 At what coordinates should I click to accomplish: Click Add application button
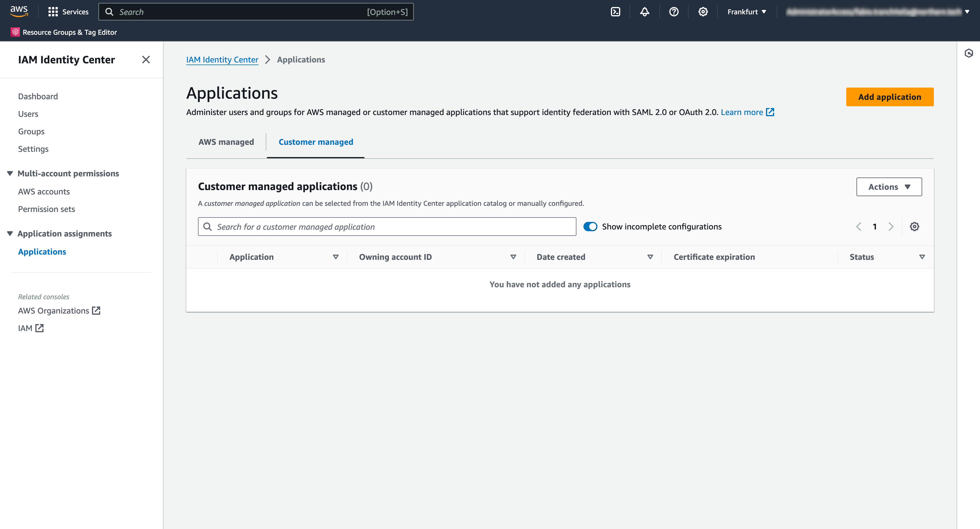pos(889,96)
